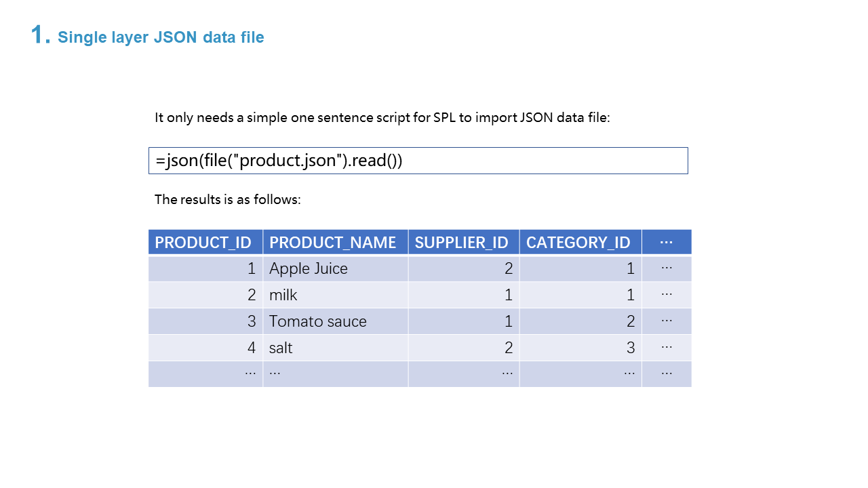Select the CATEGORY_ID column header

click(x=580, y=242)
